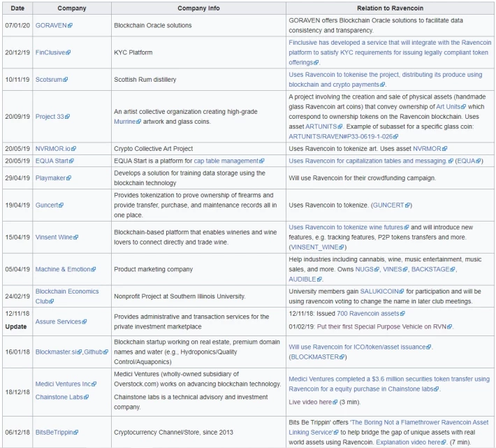496x448 pixels.
Task: Click the 18/12/18 date cell
Action: (17, 392)
